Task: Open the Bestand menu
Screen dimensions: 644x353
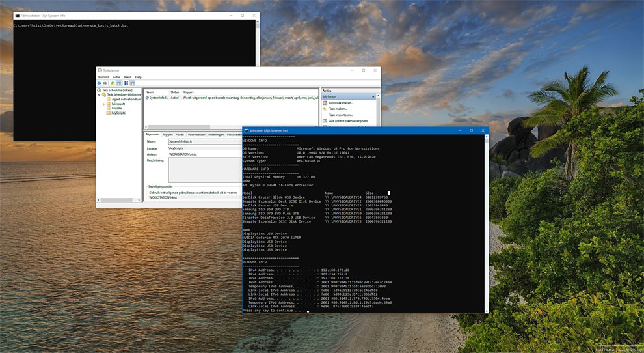Action: pyautogui.click(x=103, y=77)
